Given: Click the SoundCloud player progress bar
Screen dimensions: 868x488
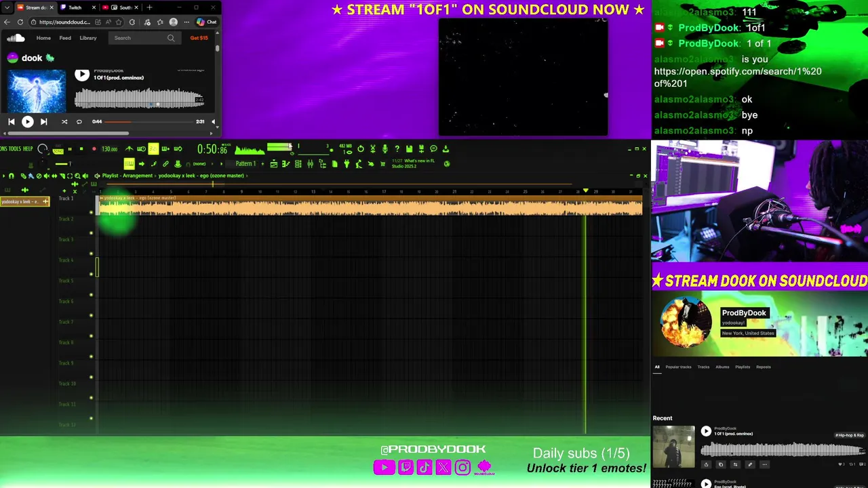Looking at the screenshot, I should click(150, 121).
